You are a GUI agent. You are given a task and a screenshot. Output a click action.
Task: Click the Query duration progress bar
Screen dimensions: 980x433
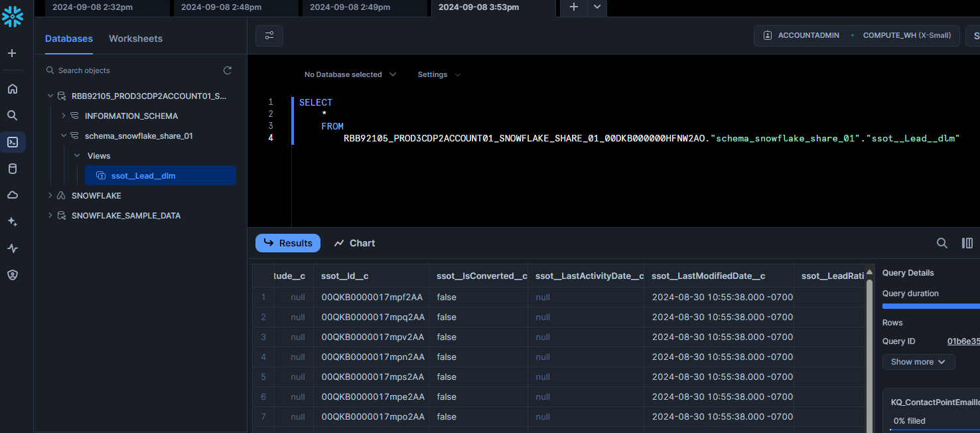(x=931, y=306)
